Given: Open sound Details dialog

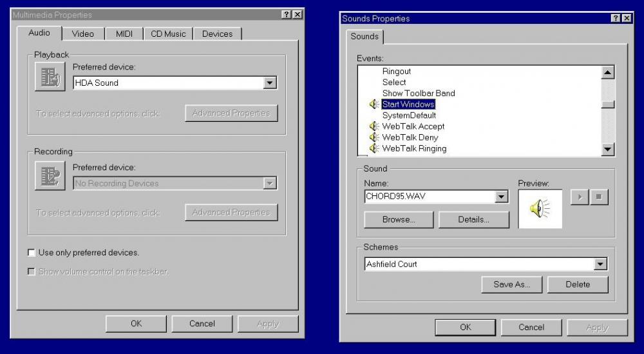Looking at the screenshot, I should pyautogui.click(x=473, y=219).
